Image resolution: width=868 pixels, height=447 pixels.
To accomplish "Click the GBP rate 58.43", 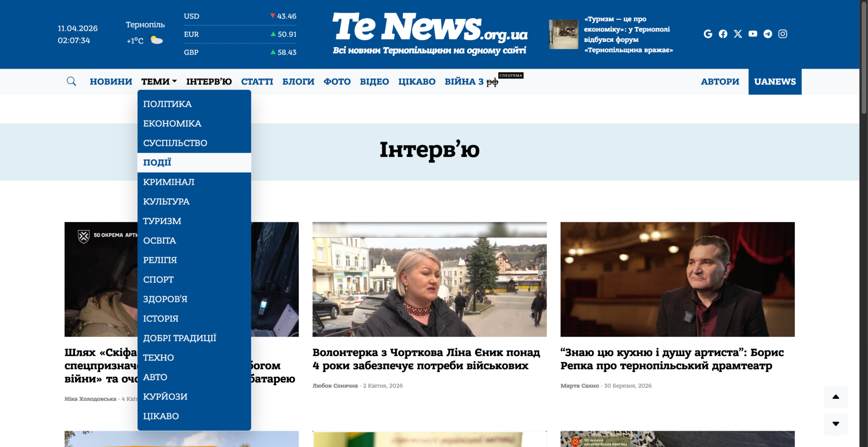I will 287,52.
